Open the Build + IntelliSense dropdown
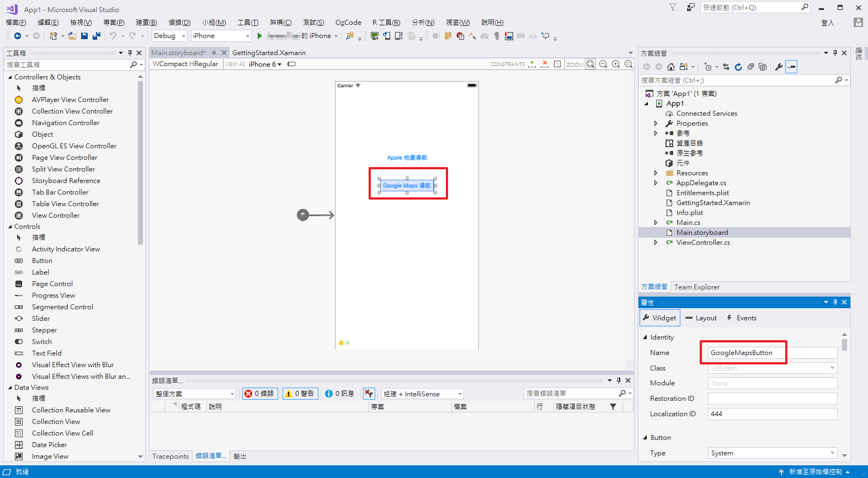This screenshot has height=478, width=868. pos(423,394)
